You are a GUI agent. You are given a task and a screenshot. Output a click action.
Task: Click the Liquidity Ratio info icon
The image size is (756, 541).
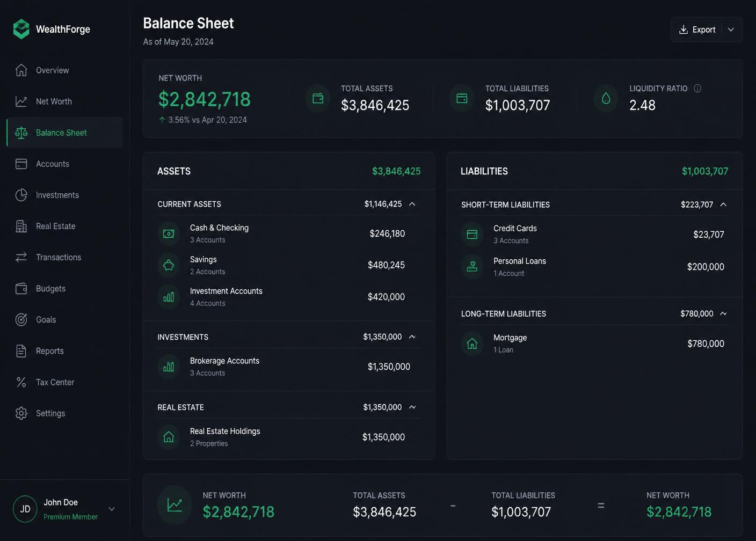point(697,89)
